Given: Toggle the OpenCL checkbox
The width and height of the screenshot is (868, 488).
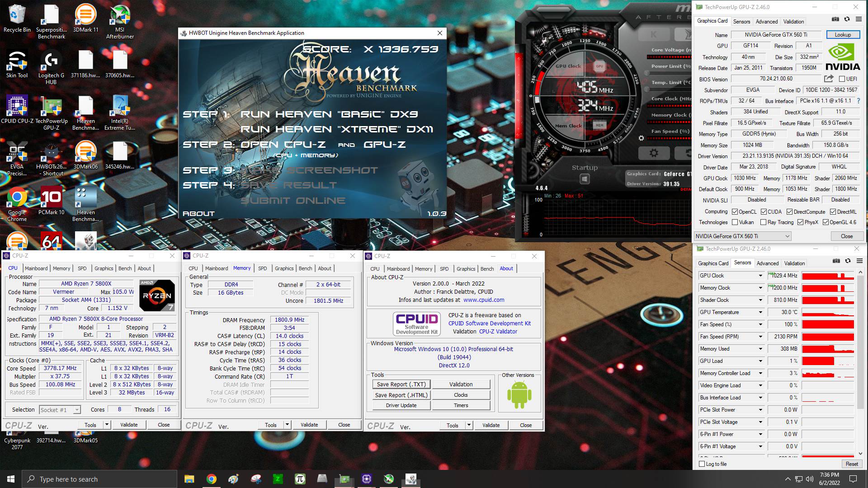Looking at the screenshot, I should point(735,212).
